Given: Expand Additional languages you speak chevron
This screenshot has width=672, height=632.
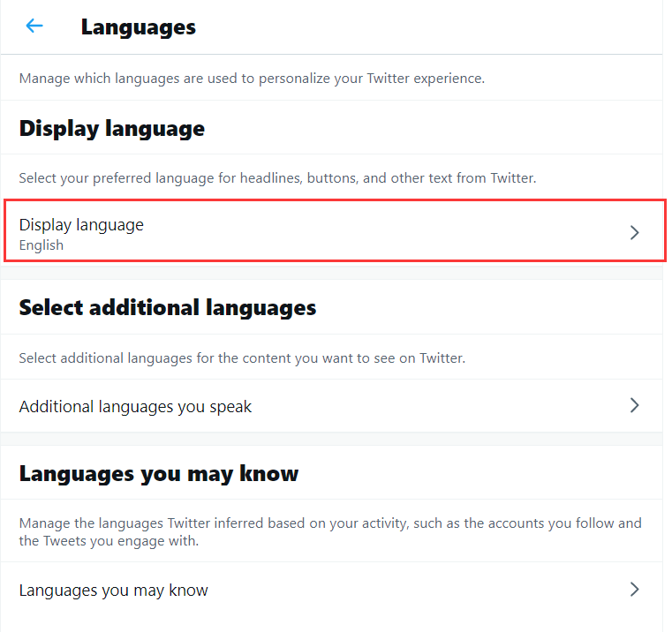Looking at the screenshot, I should click(635, 405).
